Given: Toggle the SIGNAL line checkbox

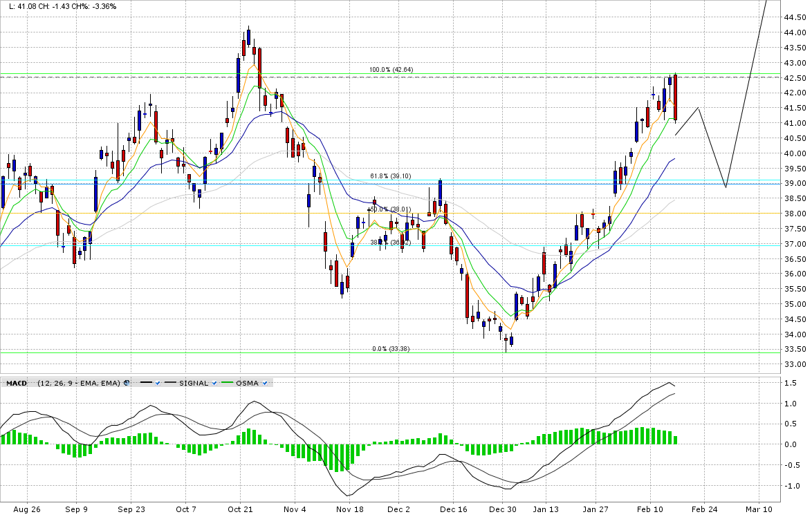Looking at the screenshot, I should tap(214, 383).
